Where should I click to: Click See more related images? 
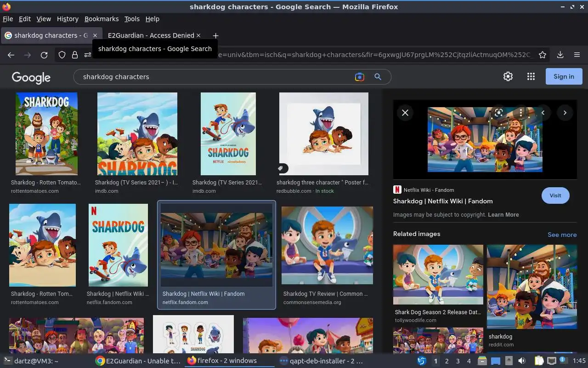pos(562,235)
